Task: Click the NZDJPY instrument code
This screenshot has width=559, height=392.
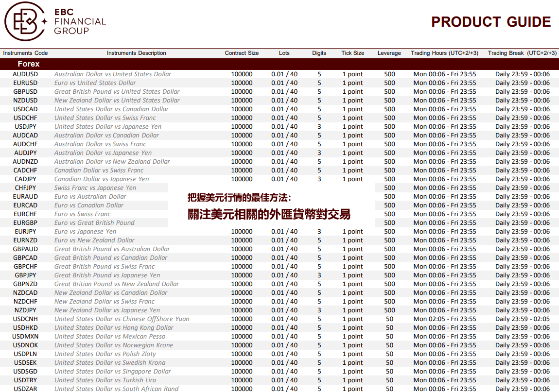Action: coord(25,310)
